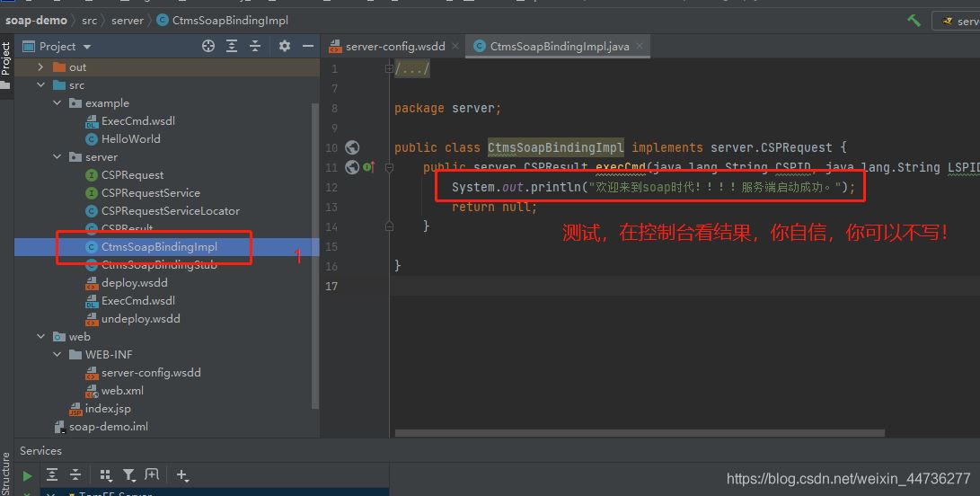This screenshot has height=496, width=980.
Task: Switch to server-config.wsdd editor tab
Action: 387,47
